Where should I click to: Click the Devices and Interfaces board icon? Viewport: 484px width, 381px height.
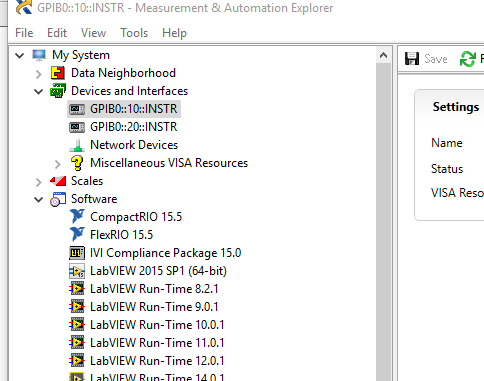coord(58,91)
